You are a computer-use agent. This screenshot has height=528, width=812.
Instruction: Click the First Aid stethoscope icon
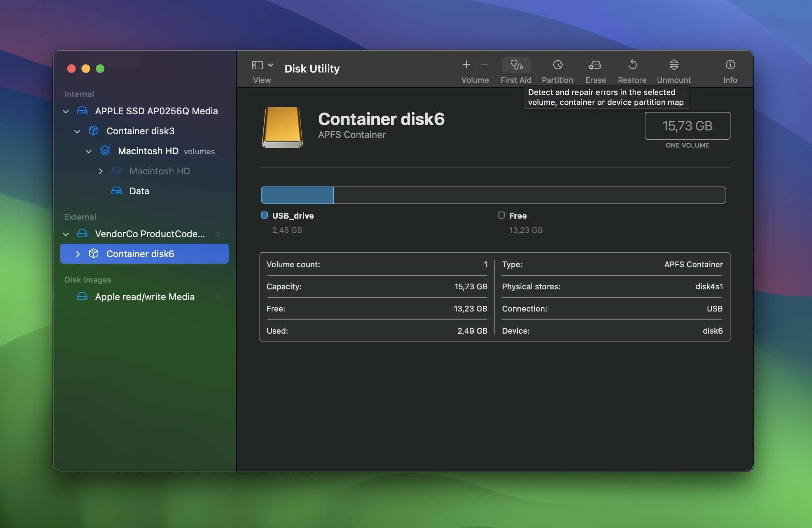[x=516, y=65]
